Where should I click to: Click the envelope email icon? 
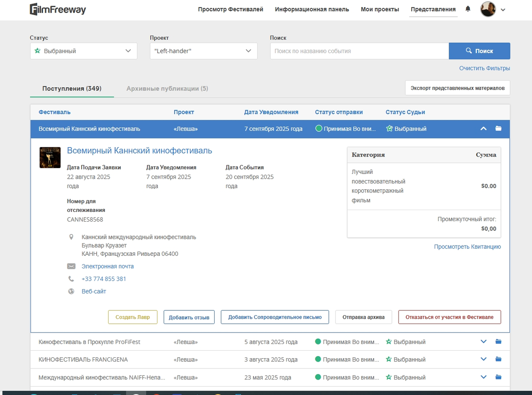click(x=71, y=266)
